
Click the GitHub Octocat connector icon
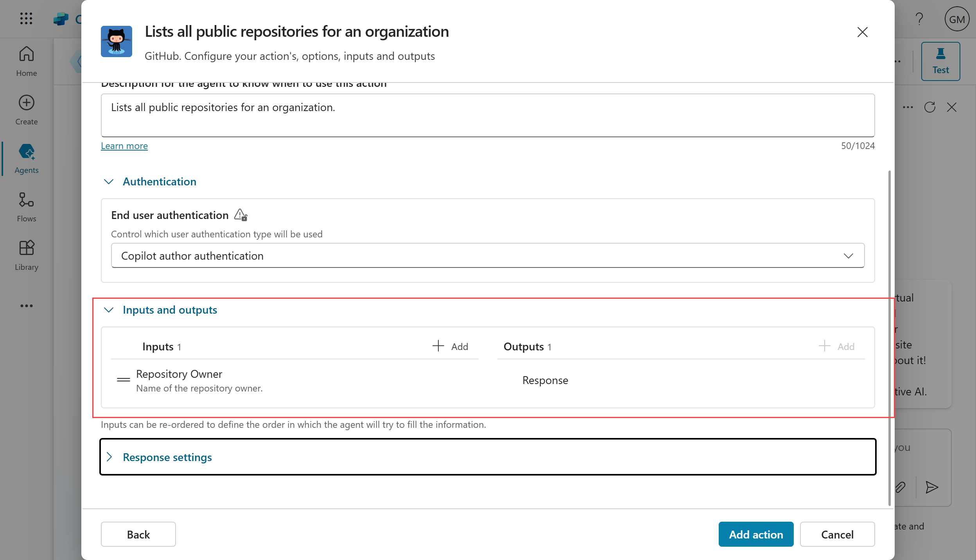[x=116, y=41]
